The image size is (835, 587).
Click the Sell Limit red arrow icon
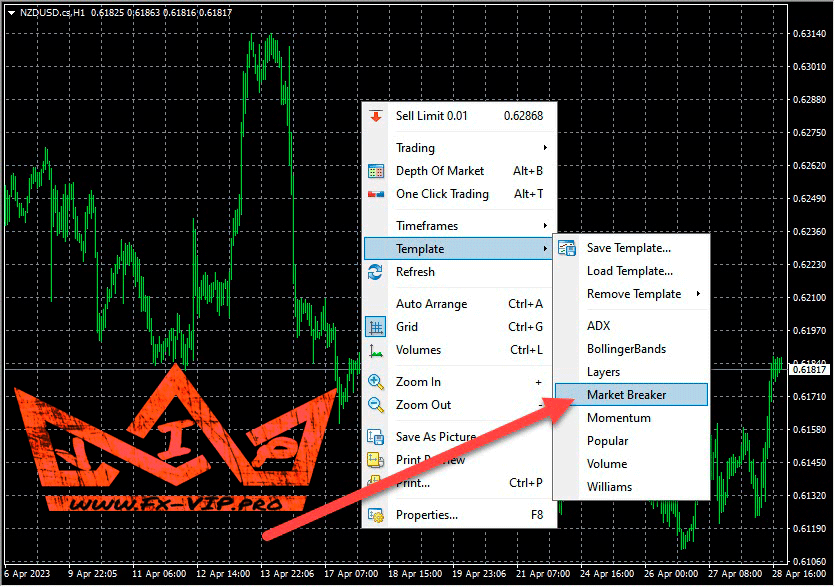376,116
